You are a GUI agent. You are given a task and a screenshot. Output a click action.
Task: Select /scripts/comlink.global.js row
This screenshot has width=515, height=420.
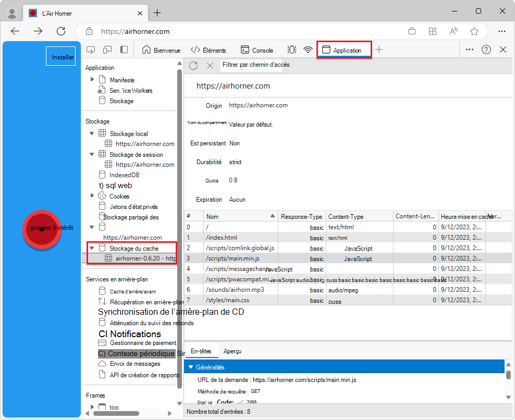348,248
